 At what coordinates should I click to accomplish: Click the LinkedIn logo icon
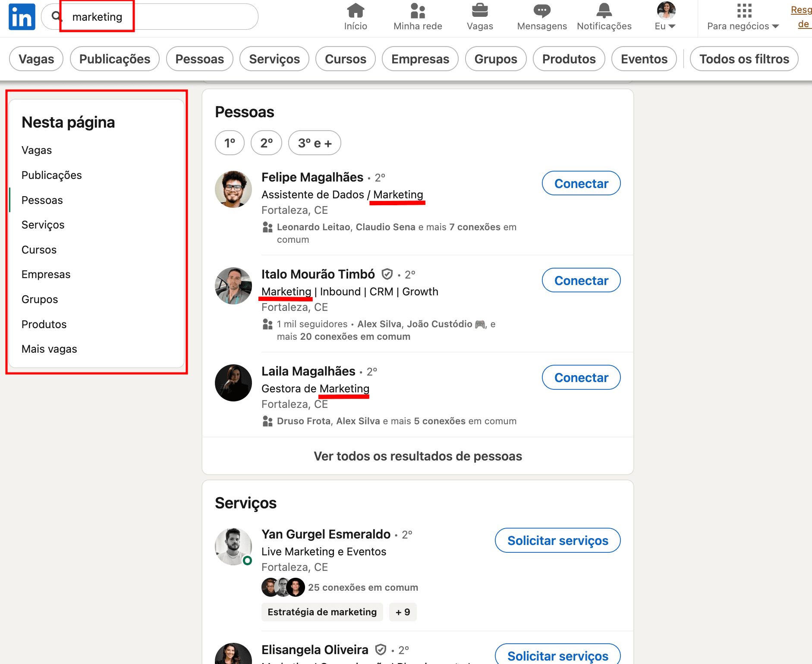22,17
